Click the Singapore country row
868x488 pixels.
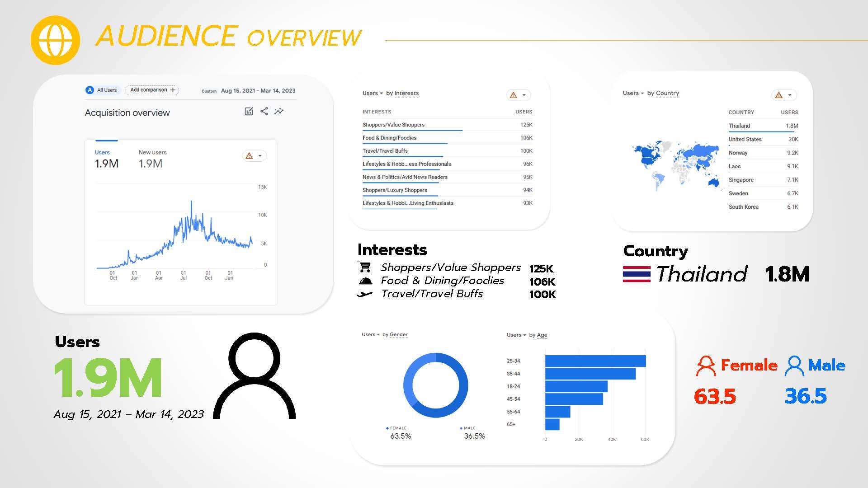[x=763, y=180]
